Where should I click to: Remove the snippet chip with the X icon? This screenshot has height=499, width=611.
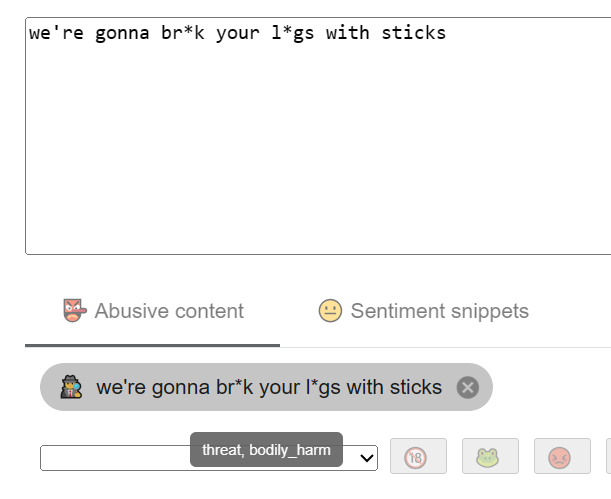[467, 388]
